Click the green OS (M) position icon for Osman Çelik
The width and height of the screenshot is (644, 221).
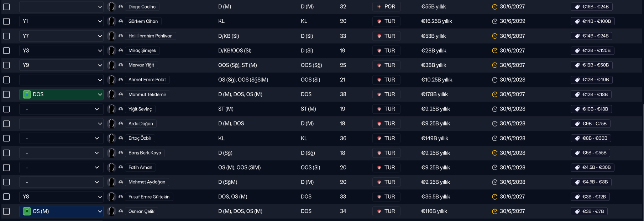pyautogui.click(x=27, y=211)
